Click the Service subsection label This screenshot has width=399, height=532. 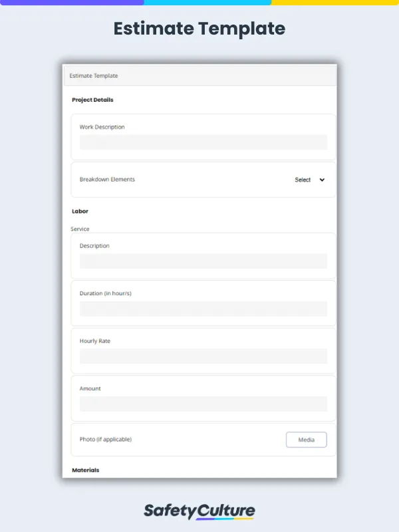[80, 229]
